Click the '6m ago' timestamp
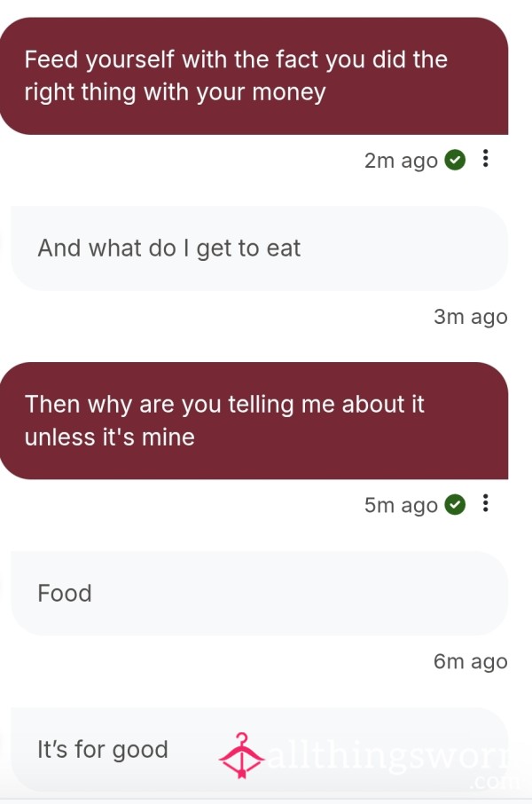 click(471, 661)
